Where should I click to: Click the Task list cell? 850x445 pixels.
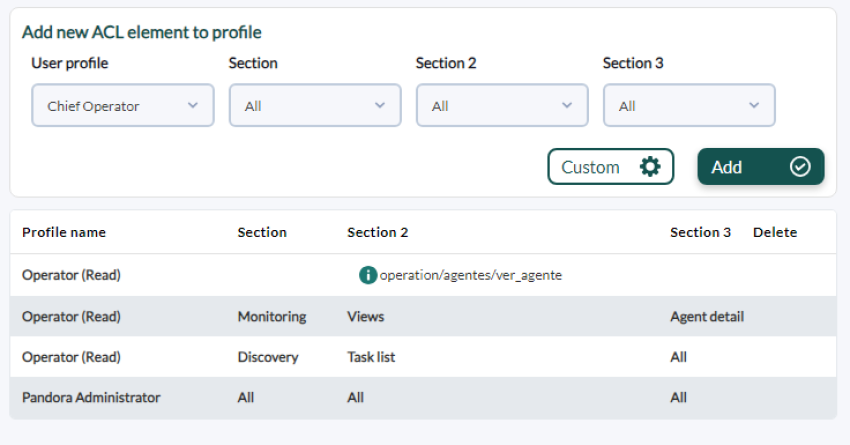pos(371,357)
